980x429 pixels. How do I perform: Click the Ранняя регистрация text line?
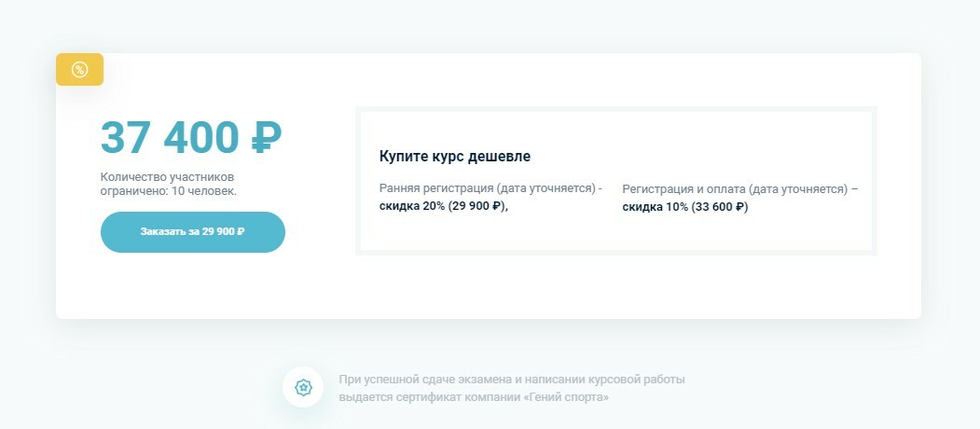490,188
